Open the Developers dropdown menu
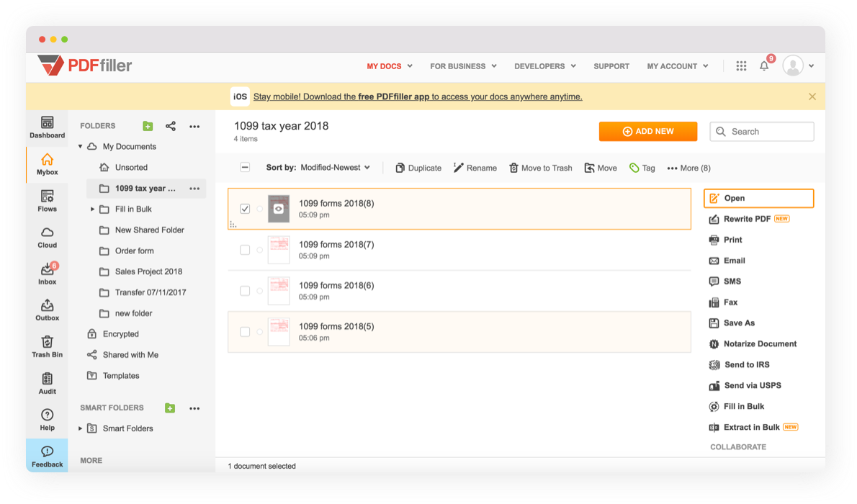 pyautogui.click(x=545, y=66)
